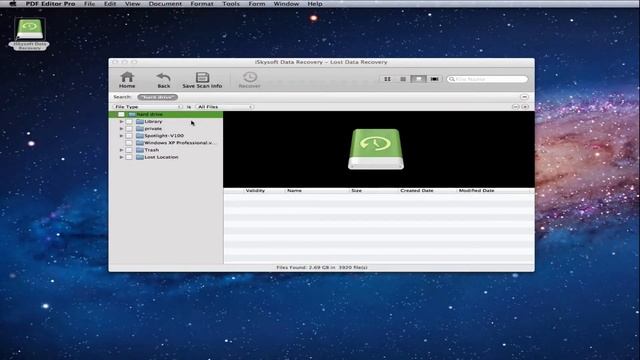Select Windows XP Professional row text
Screen dimensions: 640x360
(x=179, y=143)
